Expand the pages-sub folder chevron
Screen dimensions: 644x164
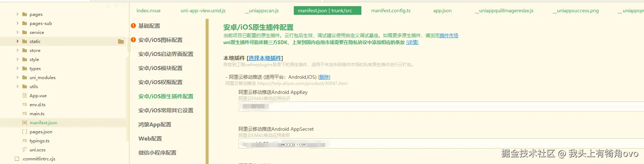(17, 23)
